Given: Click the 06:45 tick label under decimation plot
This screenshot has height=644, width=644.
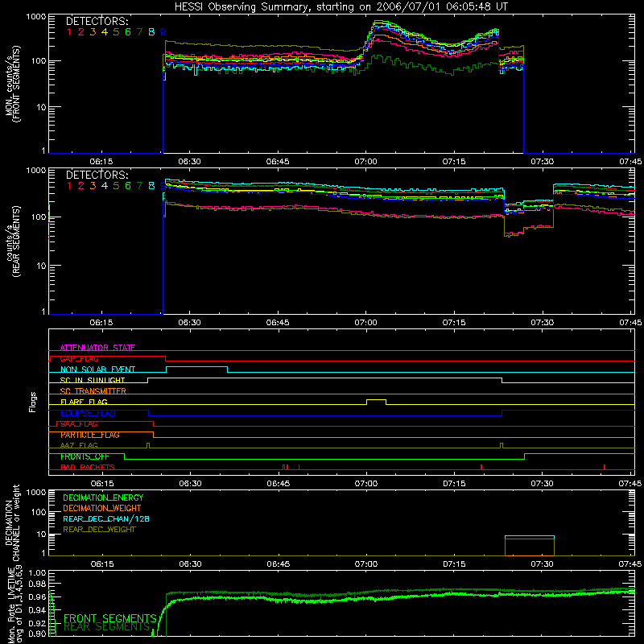Looking at the screenshot, I should 278,564.
